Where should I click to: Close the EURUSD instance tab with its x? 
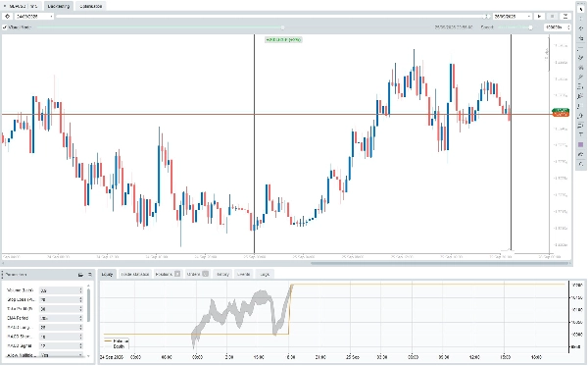point(5,6)
